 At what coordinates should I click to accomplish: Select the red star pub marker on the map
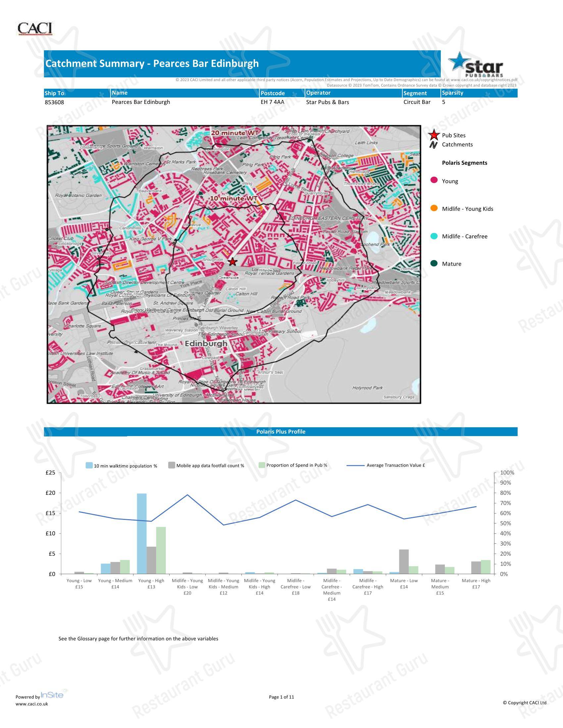pos(232,262)
